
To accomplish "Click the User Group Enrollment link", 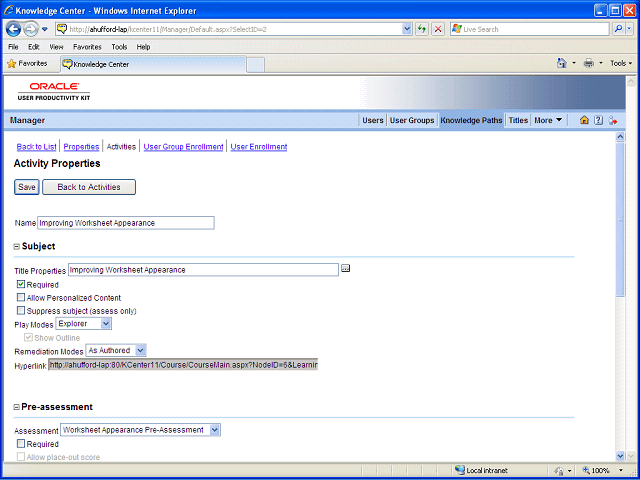I will (183, 147).
